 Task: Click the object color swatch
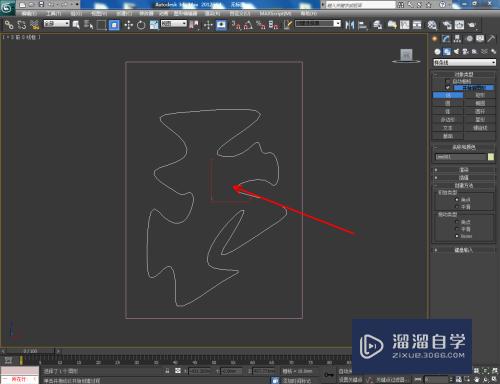(491, 157)
